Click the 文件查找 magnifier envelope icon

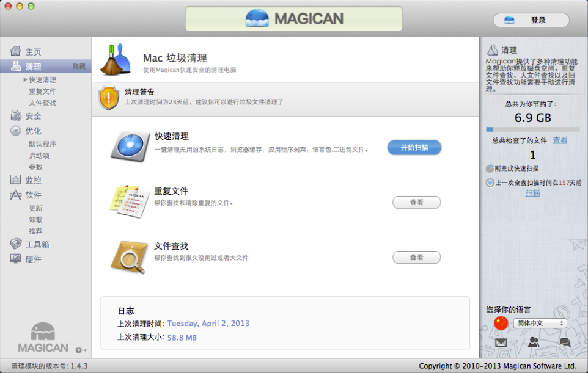(x=128, y=257)
